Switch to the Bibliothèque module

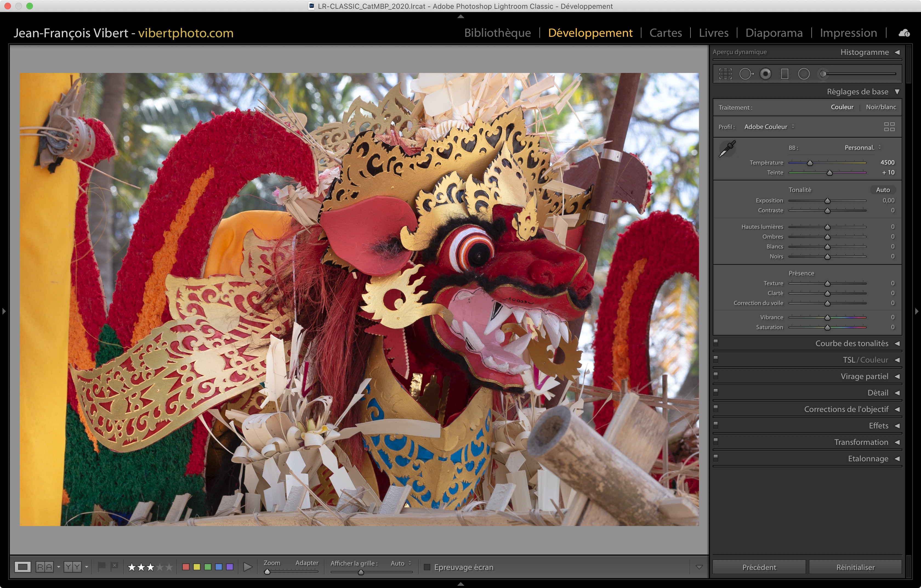click(x=497, y=33)
